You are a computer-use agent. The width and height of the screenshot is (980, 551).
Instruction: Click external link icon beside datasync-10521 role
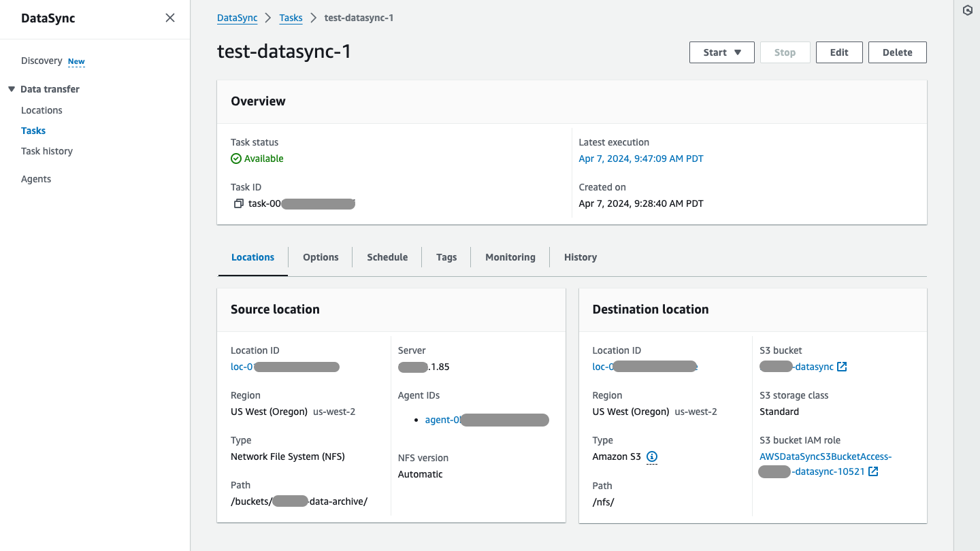coord(873,471)
